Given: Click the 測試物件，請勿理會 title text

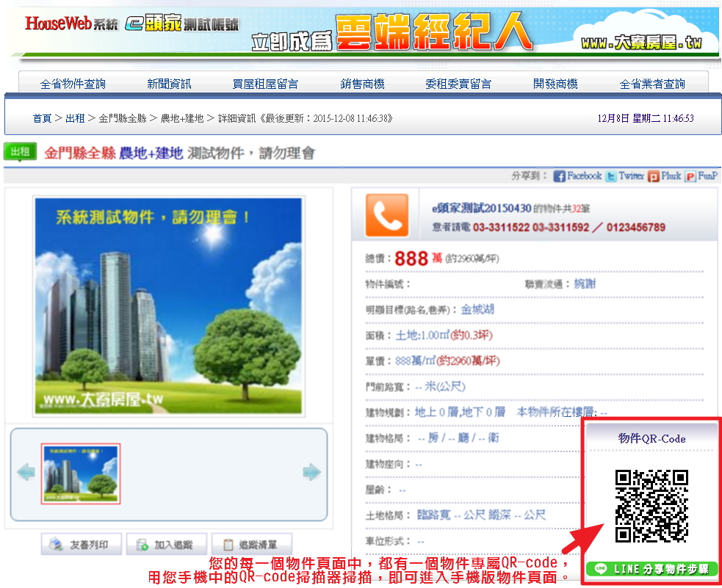Looking at the screenshot, I should pyautogui.click(x=251, y=153).
